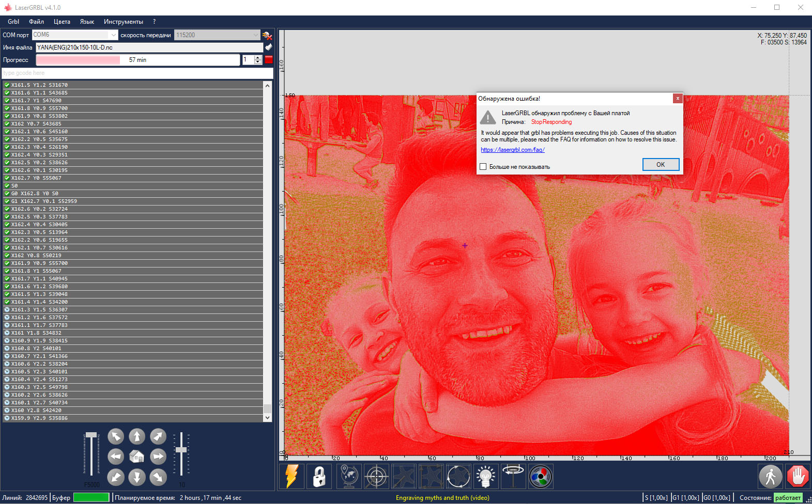Click the lightning bolt reset icon
Image resolution: width=812 pixels, height=504 pixels.
click(x=292, y=476)
